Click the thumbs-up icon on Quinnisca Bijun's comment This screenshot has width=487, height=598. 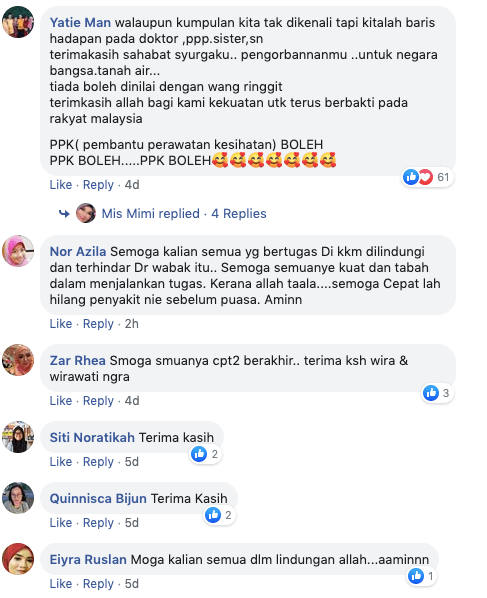(x=213, y=515)
